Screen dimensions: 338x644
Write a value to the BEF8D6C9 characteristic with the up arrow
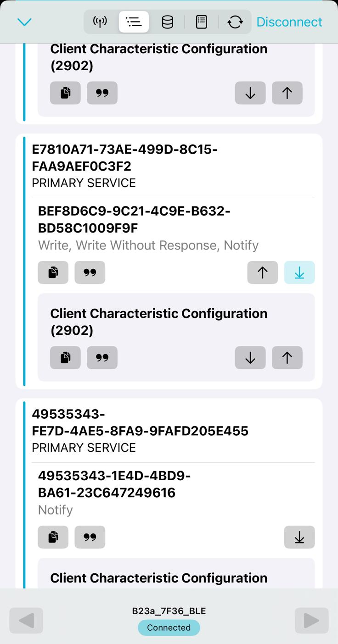click(x=263, y=272)
